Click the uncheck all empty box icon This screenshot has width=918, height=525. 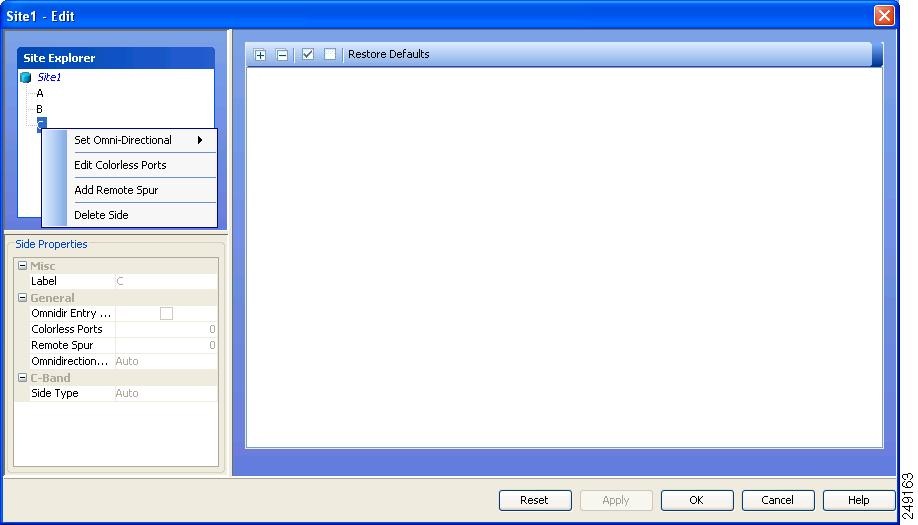[330, 54]
